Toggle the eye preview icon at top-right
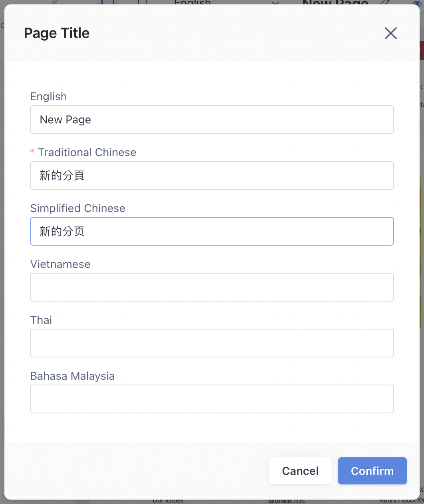Screen dimensions: 424x504 point(416,2)
